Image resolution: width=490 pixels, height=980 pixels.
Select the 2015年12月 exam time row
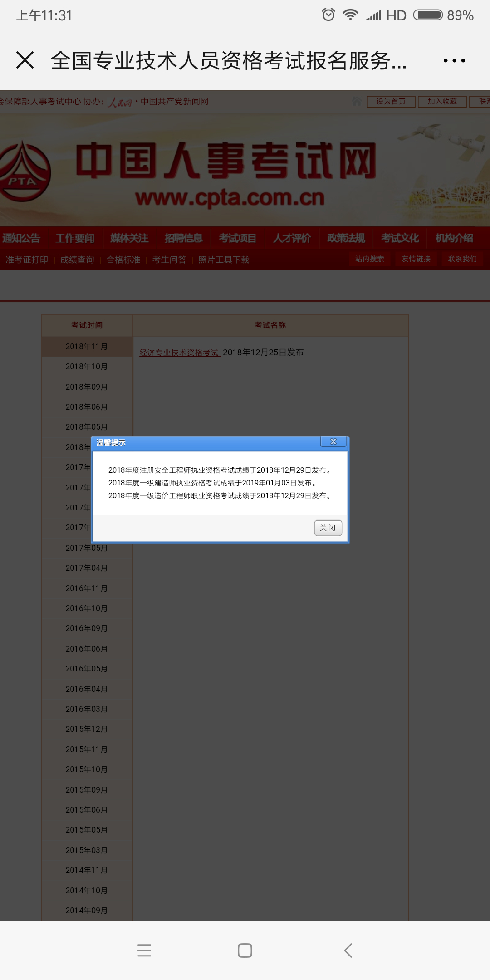click(87, 729)
